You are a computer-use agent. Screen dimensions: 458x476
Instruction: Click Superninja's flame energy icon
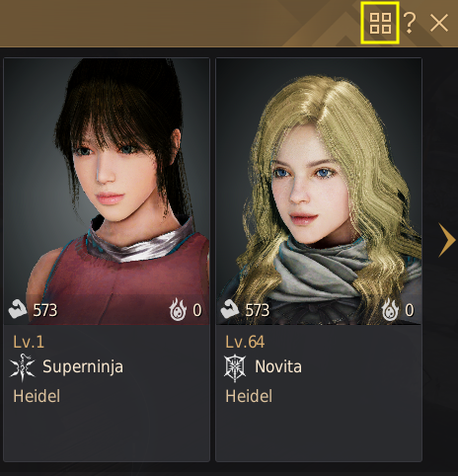(x=178, y=309)
